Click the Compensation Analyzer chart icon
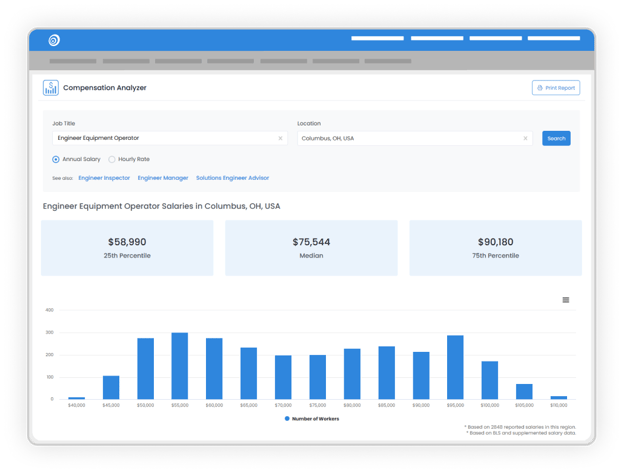Viewport: 624px width, 473px height. tap(51, 88)
